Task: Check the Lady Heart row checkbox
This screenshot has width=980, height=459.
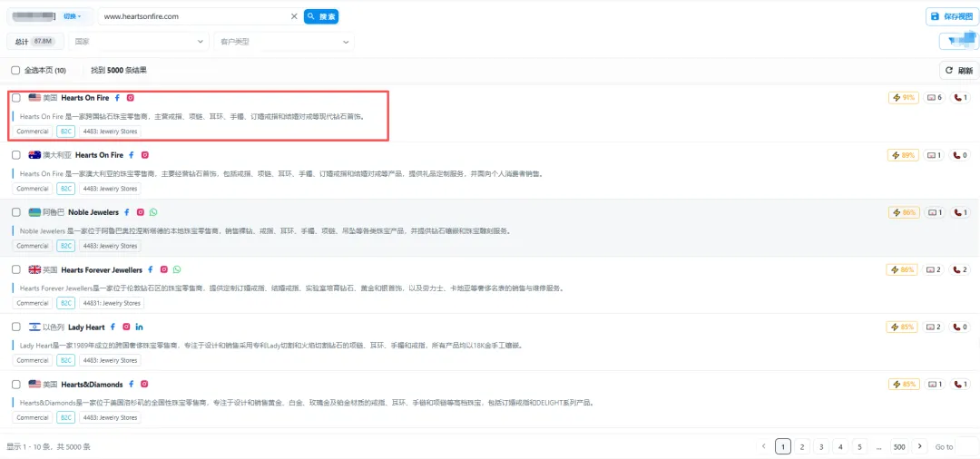Action: (x=16, y=327)
